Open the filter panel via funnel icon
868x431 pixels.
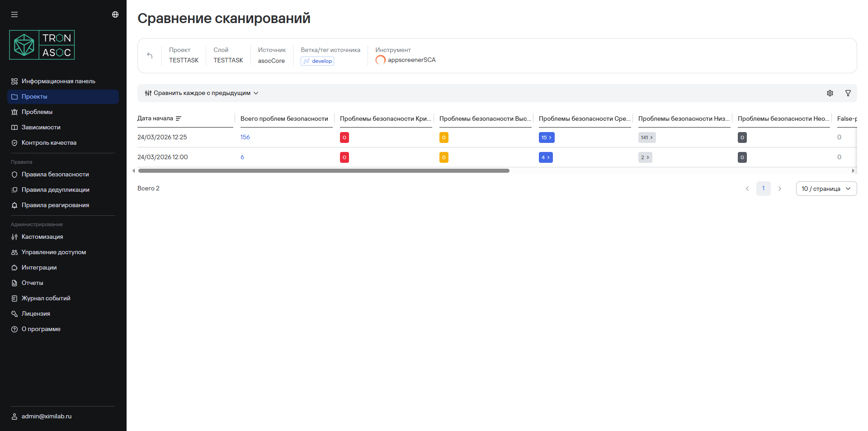[848, 93]
